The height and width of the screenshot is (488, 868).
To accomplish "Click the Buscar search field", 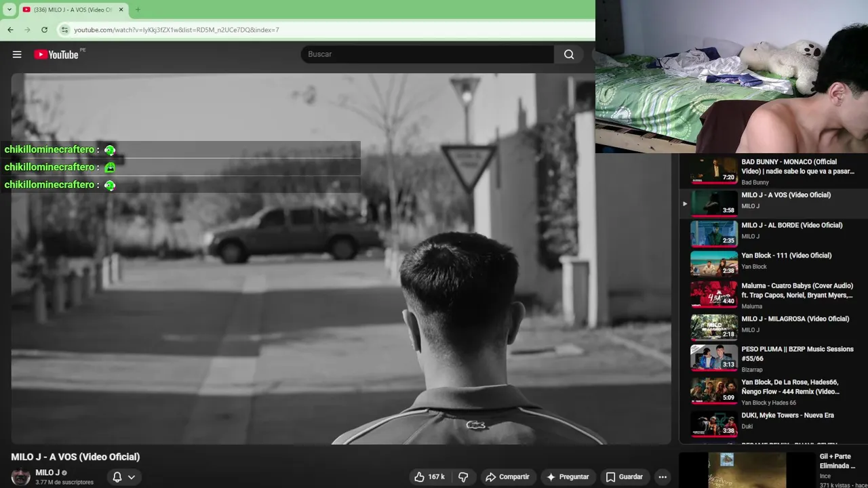I will coord(427,54).
